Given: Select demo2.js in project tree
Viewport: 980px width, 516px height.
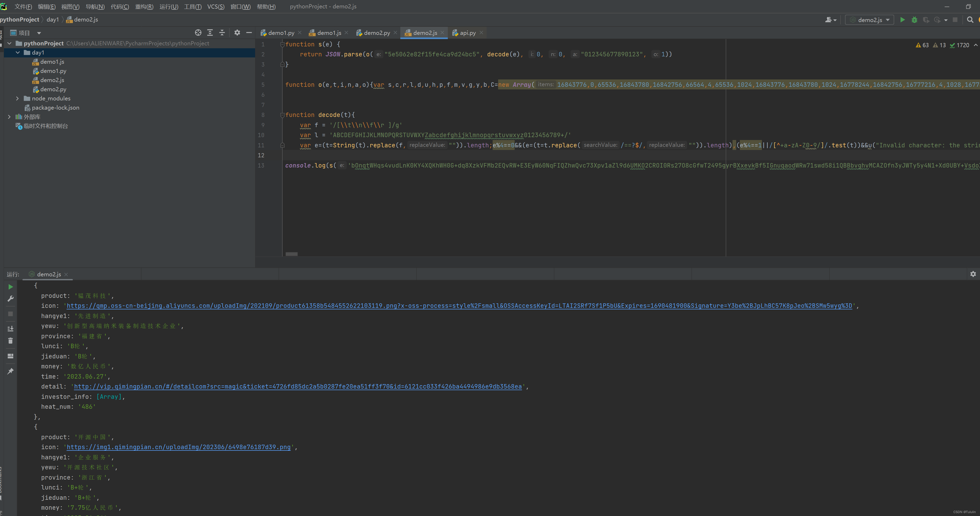Looking at the screenshot, I should coord(52,80).
